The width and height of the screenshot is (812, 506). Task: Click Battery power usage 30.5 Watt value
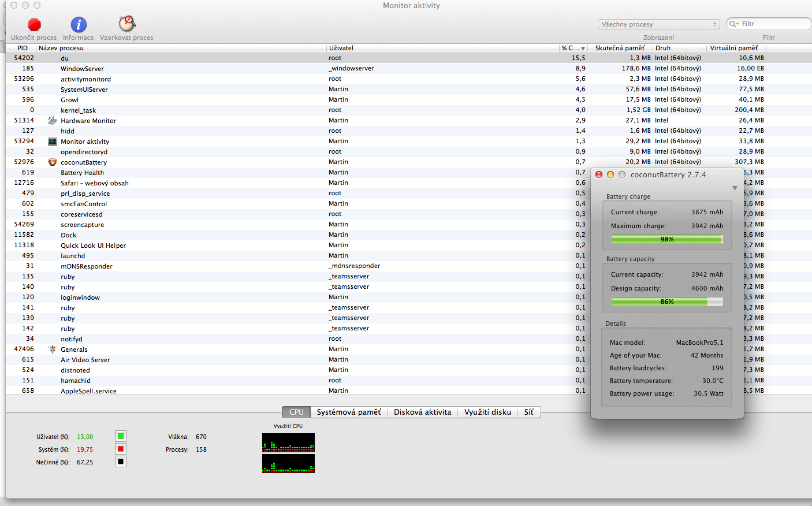pos(709,393)
